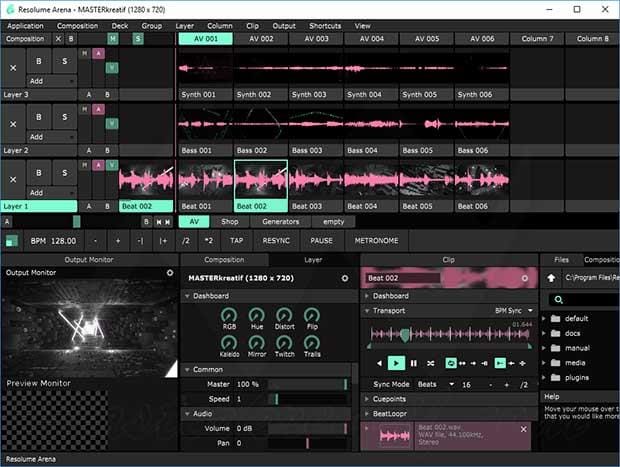
Task: Pause the Beat 002 clip playback
Action: tap(413, 363)
